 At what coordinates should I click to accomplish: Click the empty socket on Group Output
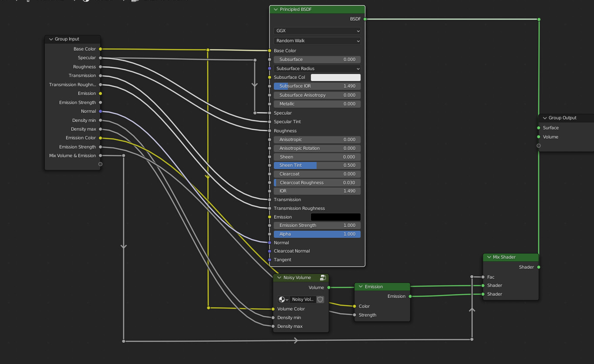(539, 146)
